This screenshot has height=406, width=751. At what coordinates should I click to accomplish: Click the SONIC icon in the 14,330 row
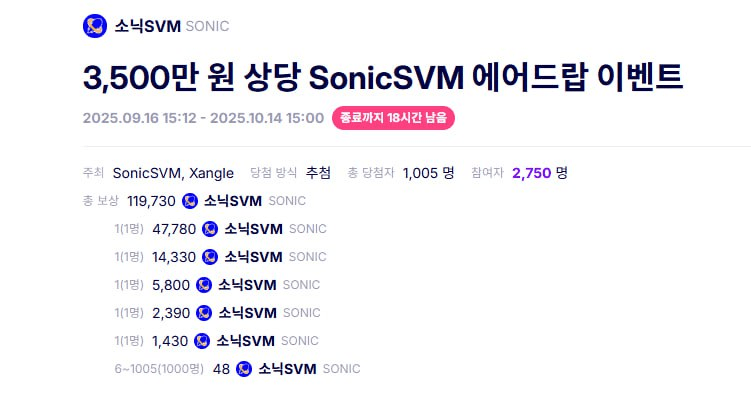click(x=210, y=257)
